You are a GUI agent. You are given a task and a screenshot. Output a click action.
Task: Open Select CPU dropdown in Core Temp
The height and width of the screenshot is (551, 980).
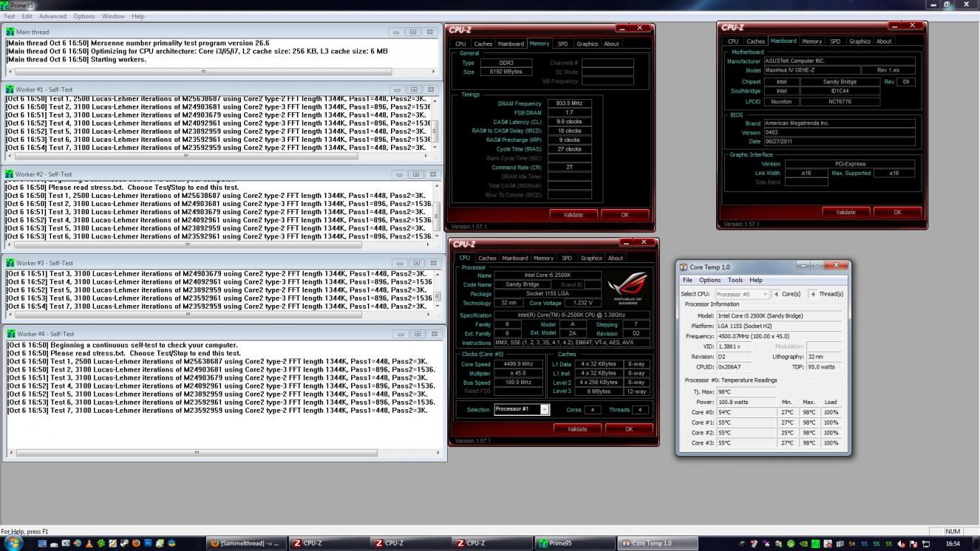[x=742, y=294]
